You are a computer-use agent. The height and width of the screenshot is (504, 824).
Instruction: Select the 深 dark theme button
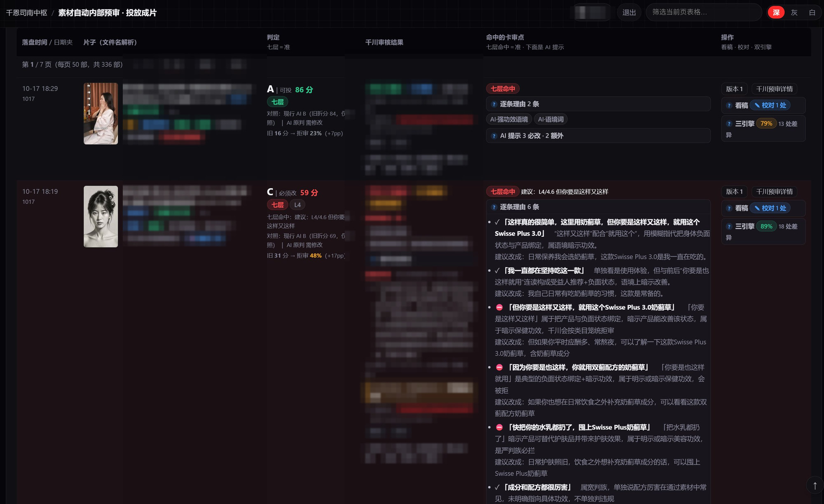[776, 12]
